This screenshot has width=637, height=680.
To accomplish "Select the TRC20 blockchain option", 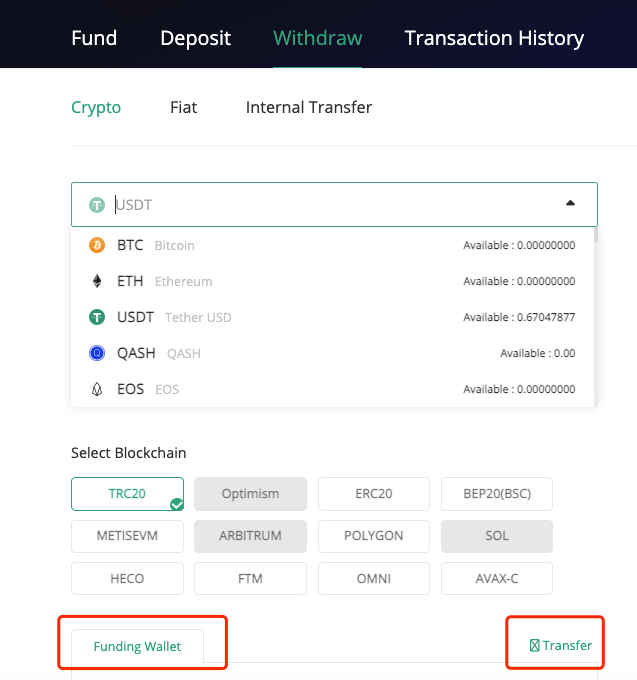I will tap(127, 494).
